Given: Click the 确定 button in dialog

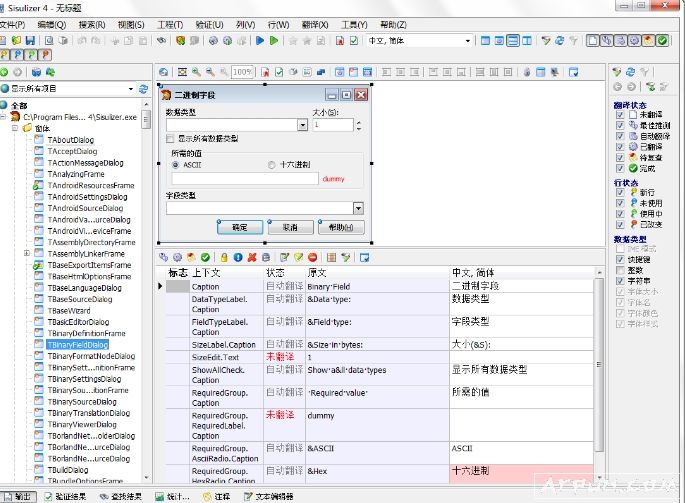Looking at the screenshot, I should click(239, 227).
